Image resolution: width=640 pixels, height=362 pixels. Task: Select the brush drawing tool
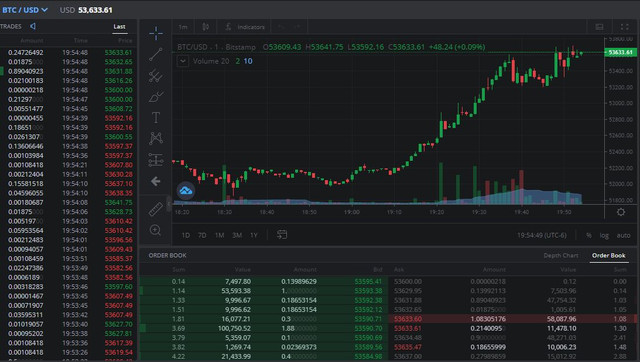(156, 97)
